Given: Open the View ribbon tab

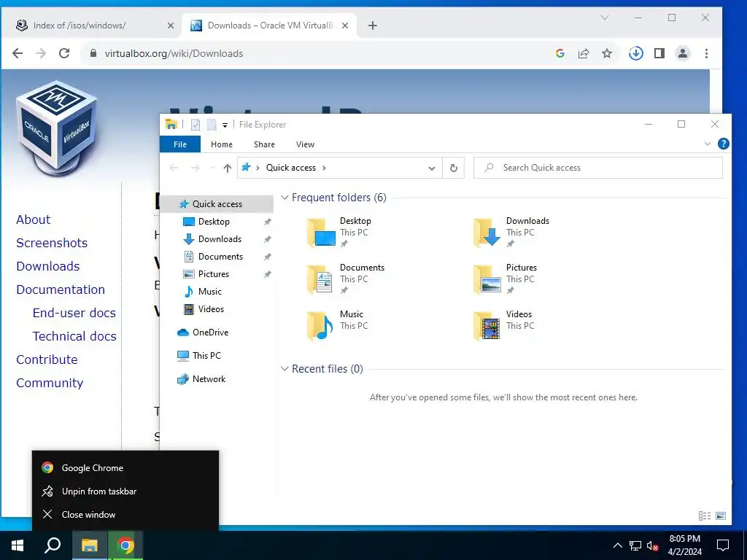Looking at the screenshot, I should 305,144.
